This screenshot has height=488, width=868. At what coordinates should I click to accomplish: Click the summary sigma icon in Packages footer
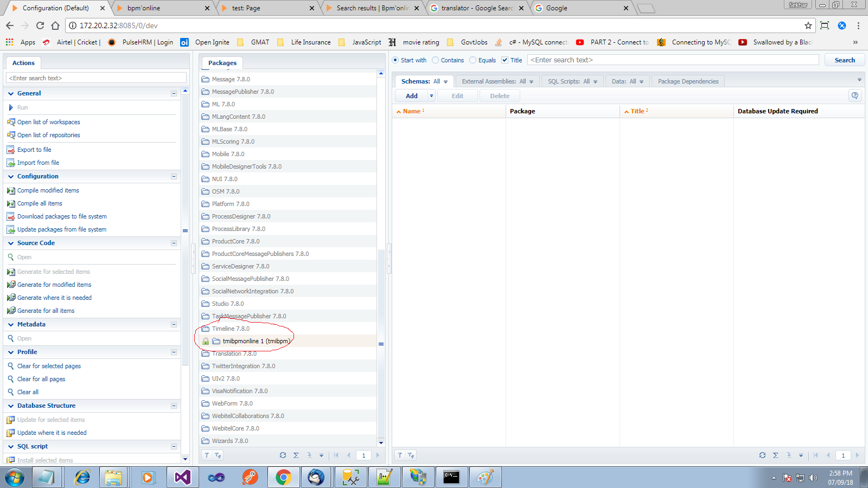click(296, 455)
